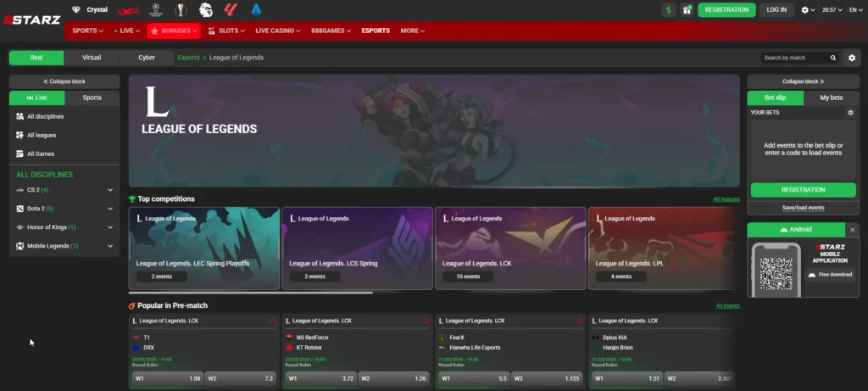Open the Premier League lion icon
Screen dimensions: 868x391
206,9
